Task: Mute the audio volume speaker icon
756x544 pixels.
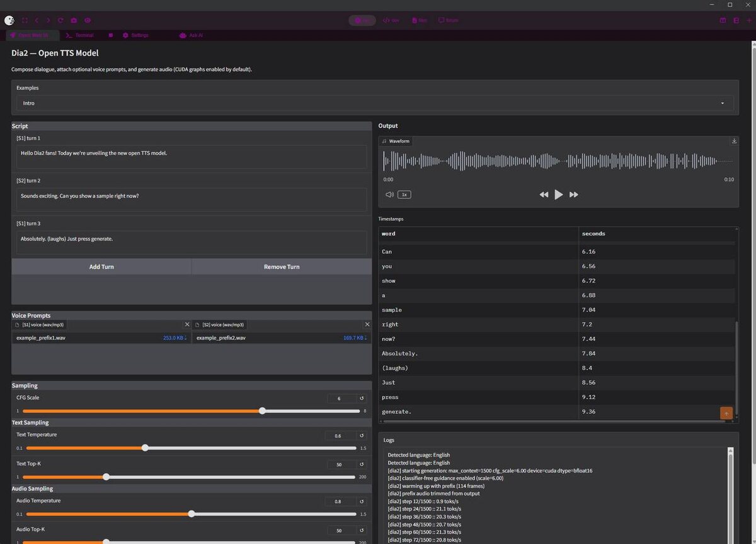Action: point(389,195)
